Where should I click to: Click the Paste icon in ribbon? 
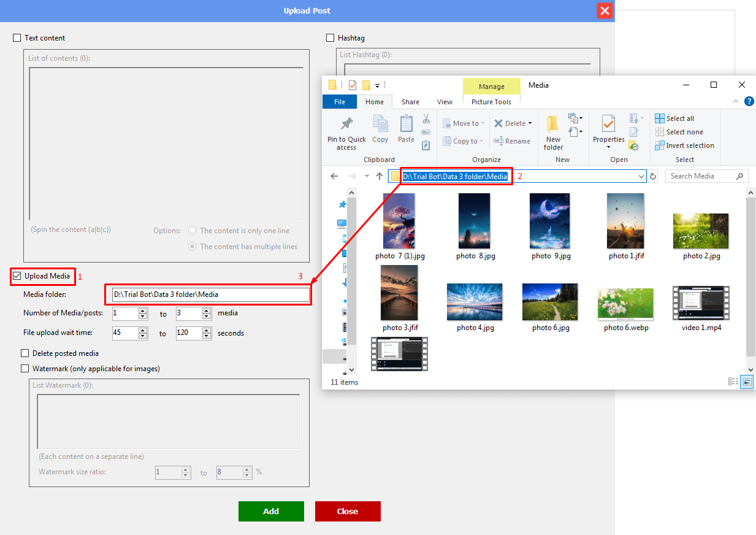tap(406, 124)
